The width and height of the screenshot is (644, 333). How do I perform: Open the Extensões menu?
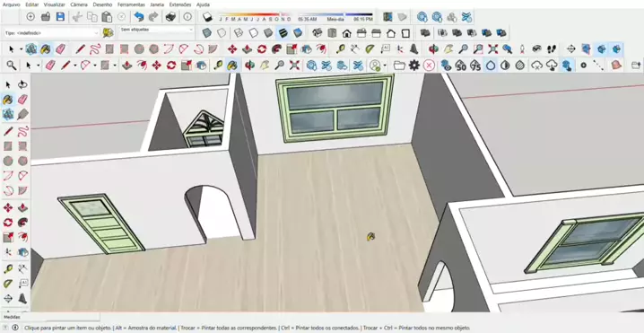point(180,4)
